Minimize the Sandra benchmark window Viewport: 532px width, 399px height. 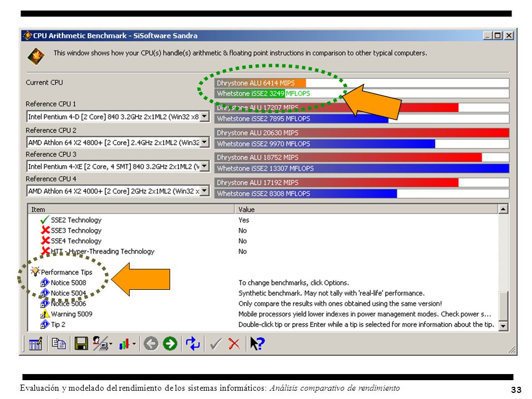(x=488, y=35)
